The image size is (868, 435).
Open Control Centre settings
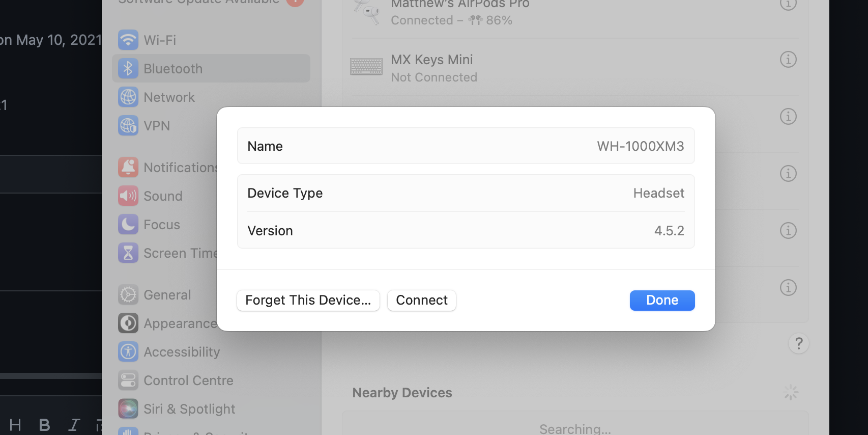point(128,380)
